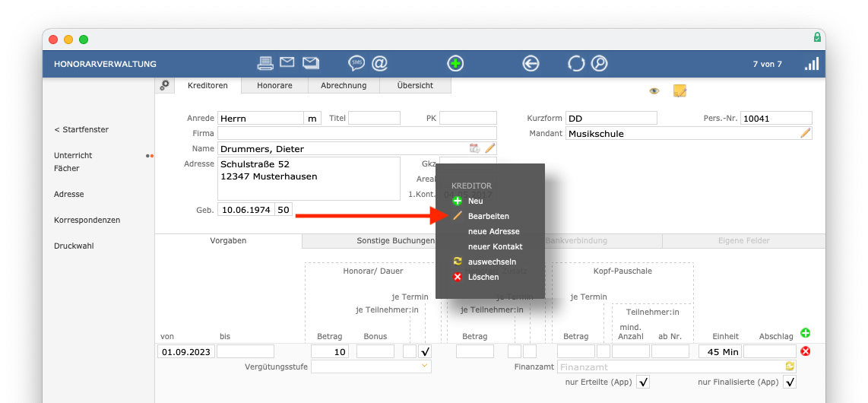Click the empty Titel field
This screenshot has height=403, width=868.
[x=374, y=118]
